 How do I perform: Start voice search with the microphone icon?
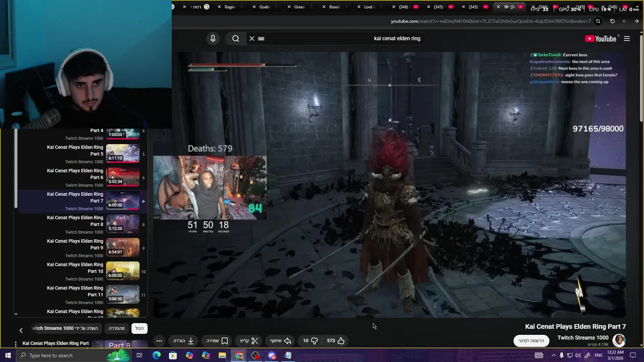(x=213, y=38)
